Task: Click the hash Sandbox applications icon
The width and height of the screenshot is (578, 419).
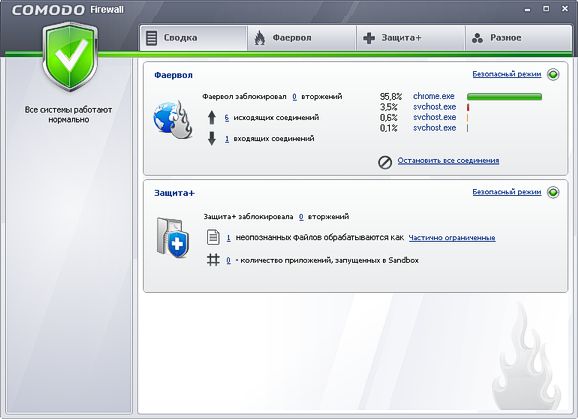Action: (213, 260)
